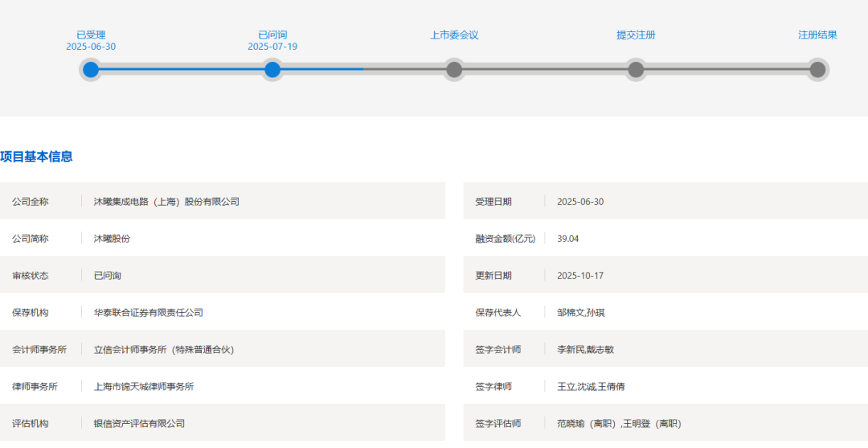The height and width of the screenshot is (448, 868).
Task: Click appraisal agency 银信资产评估有限公司 value
Action: click(139, 424)
